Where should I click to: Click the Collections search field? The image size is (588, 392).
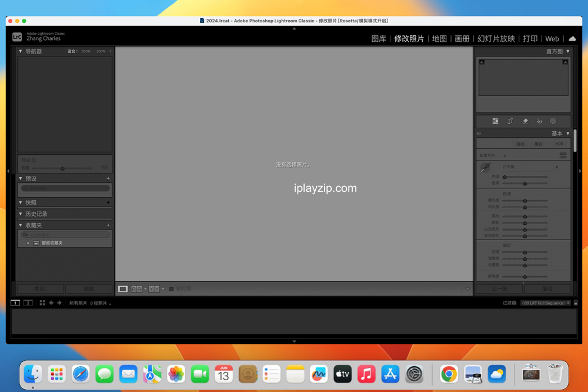tap(65, 235)
